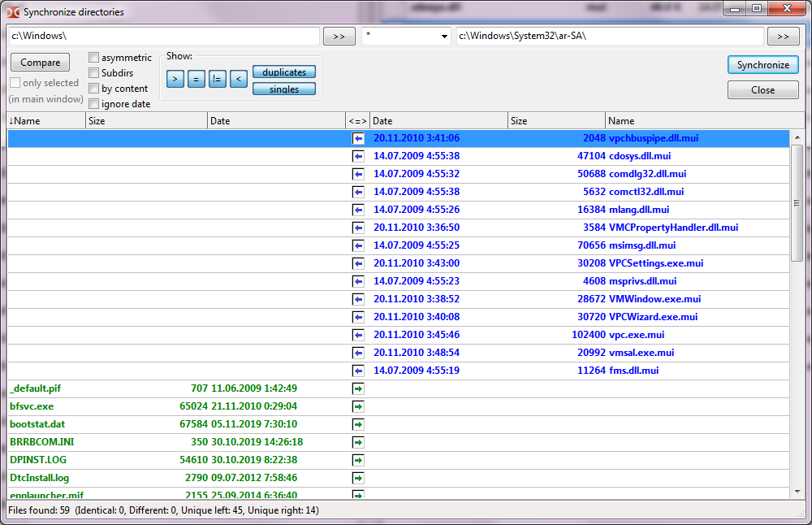Click the right-arrow sync icon for bfsvc.exe

click(357, 406)
